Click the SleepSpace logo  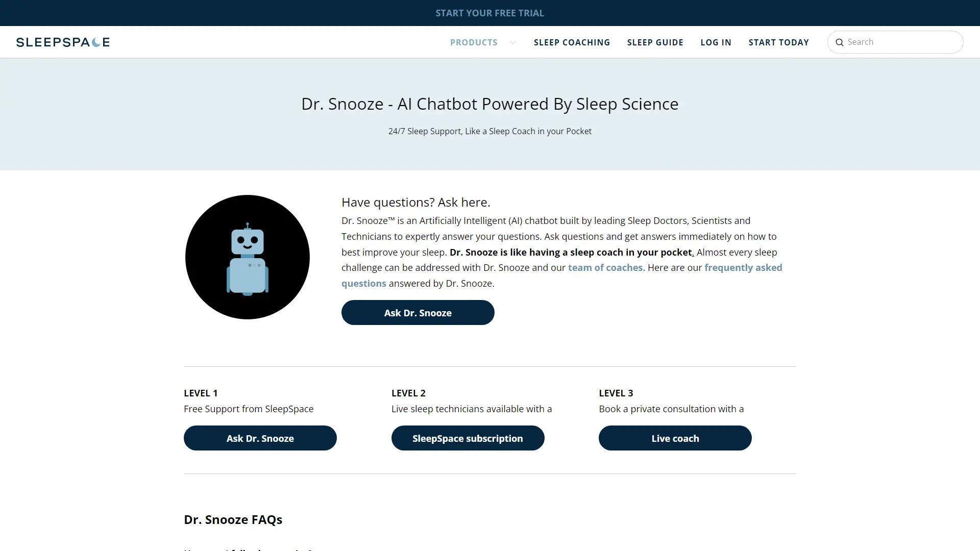(x=62, y=42)
